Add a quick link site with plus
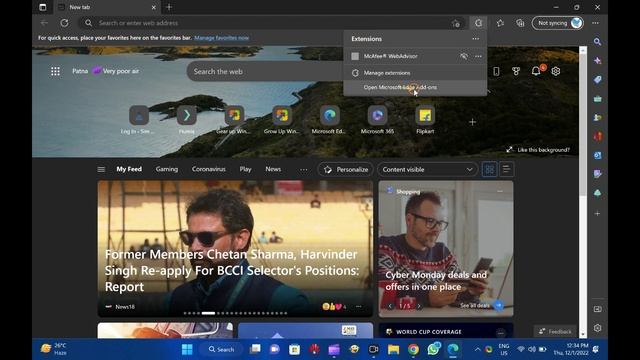This screenshot has width=640, height=360. tap(472, 122)
